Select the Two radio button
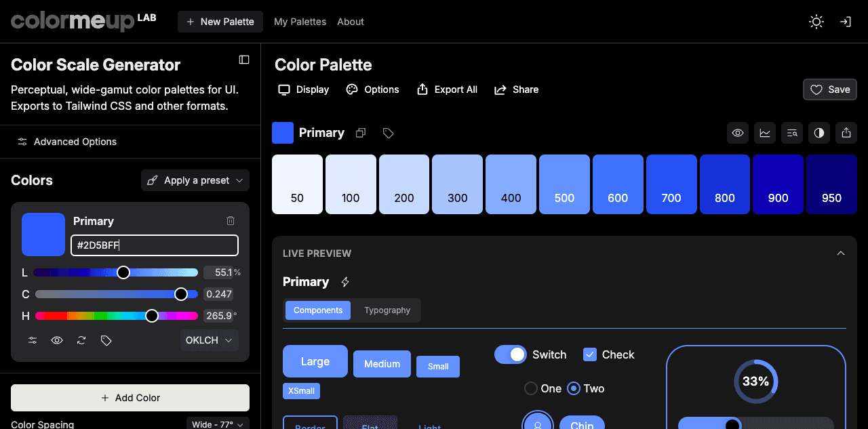 574,388
